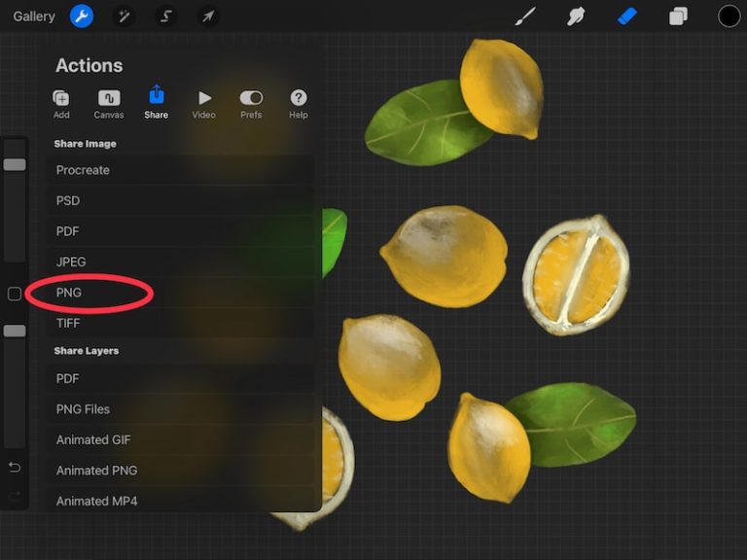The image size is (747, 560).
Task: Export layers as Animated PNG
Action: (180, 470)
